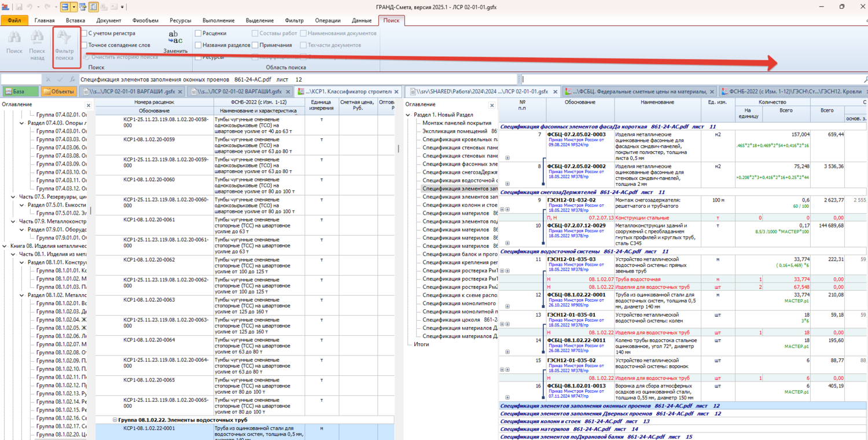This screenshot has height=440, width=868.
Task: Collapse the Раздел 1. Новый Раздел node
Action: (x=409, y=115)
